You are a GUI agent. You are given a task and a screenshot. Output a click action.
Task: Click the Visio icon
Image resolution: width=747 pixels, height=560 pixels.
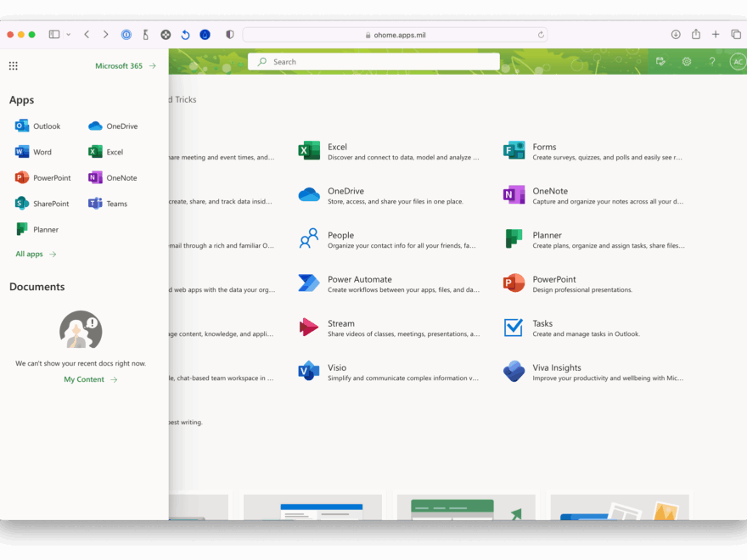pyautogui.click(x=309, y=371)
